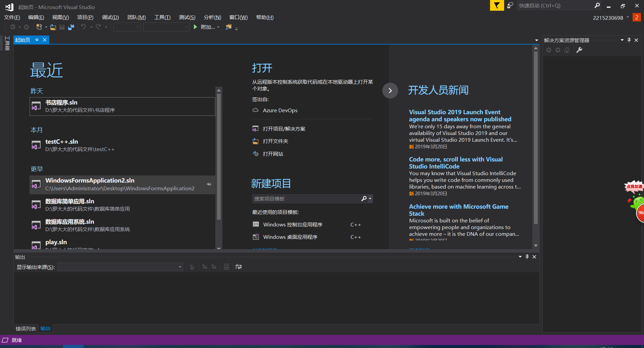Open 书店程序.sln recent solution
This screenshot has width=644, height=348.
point(122,106)
